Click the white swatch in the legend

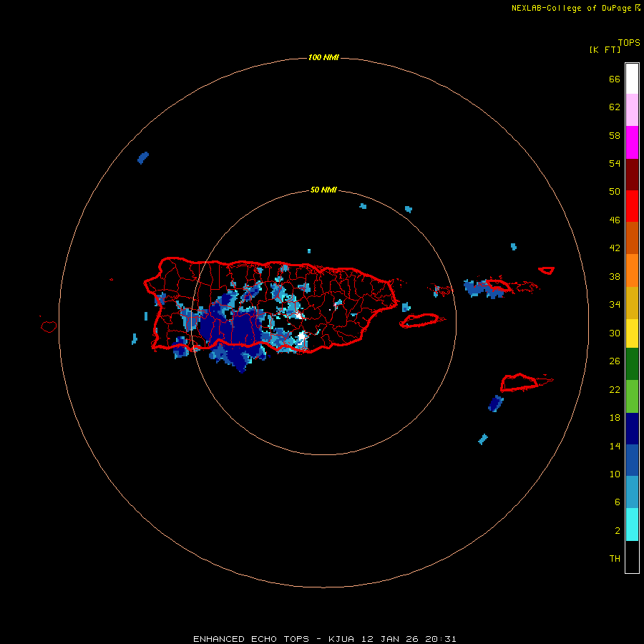tap(632, 79)
